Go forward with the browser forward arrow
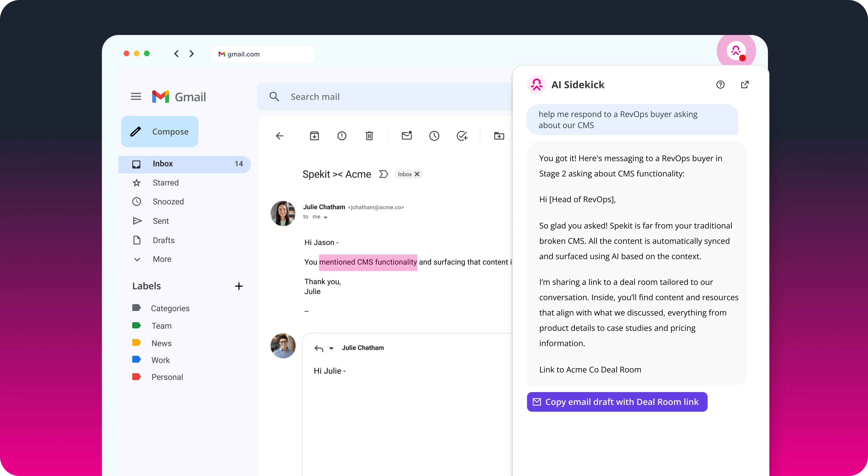The height and width of the screenshot is (476, 868). [192, 54]
